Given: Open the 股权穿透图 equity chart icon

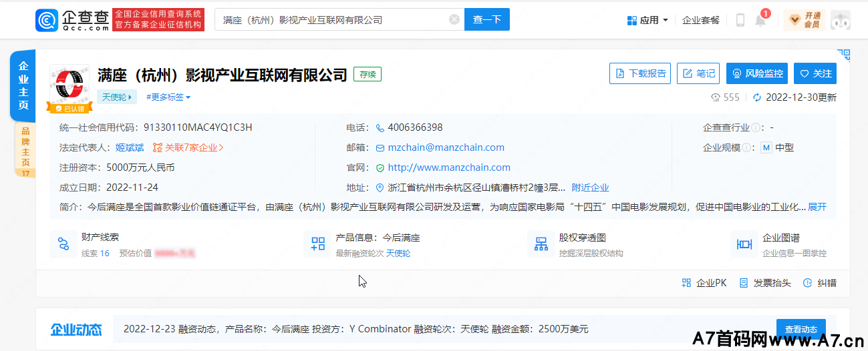Looking at the screenshot, I should coord(541,244).
